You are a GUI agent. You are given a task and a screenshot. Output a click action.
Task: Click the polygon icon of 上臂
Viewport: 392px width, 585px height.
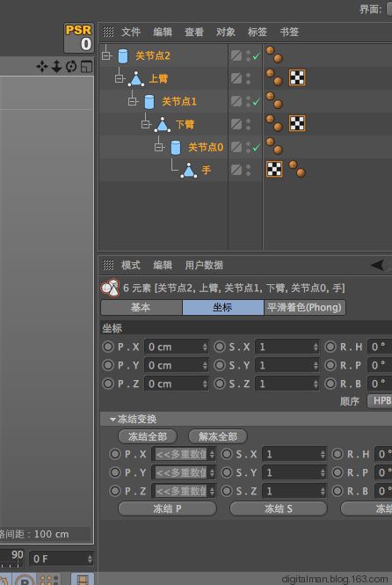(x=136, y=78)
